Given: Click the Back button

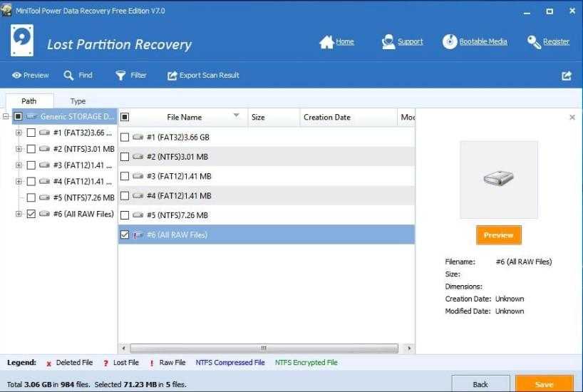Looking at the screenshot, I should click(480, 384).
